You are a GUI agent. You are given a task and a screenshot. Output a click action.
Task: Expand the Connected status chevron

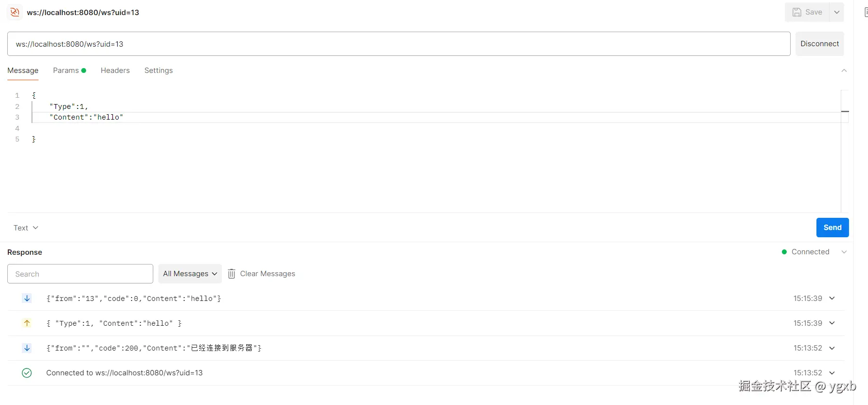point(844,252)
